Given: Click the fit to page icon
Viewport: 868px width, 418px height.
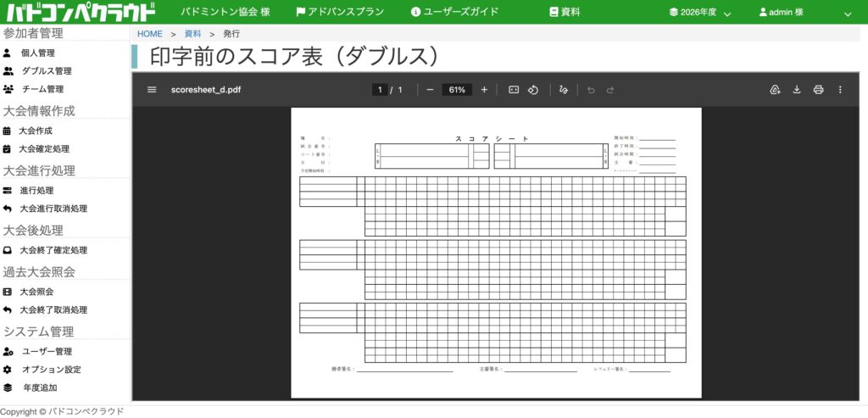Looking at the screenshot, I should click(514, 90).
